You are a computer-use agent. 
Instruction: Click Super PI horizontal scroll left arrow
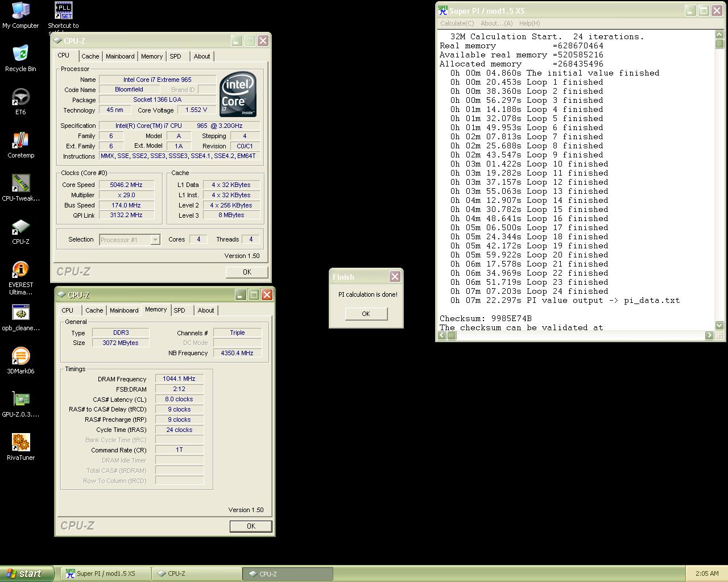click(442, 335)
